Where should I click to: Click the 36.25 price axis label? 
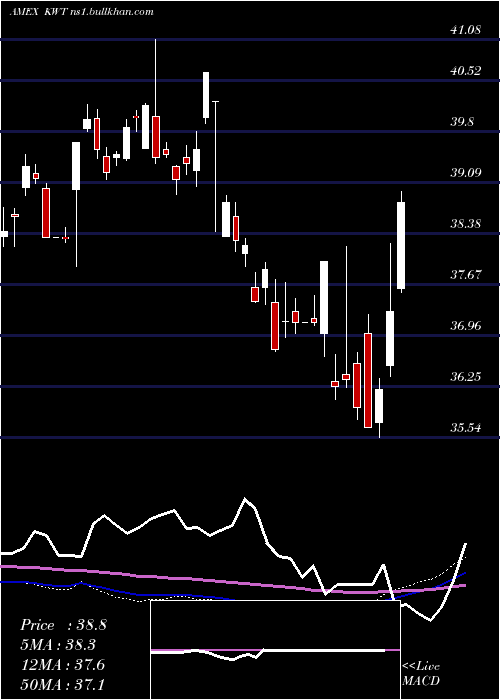(x=466, y=376)
